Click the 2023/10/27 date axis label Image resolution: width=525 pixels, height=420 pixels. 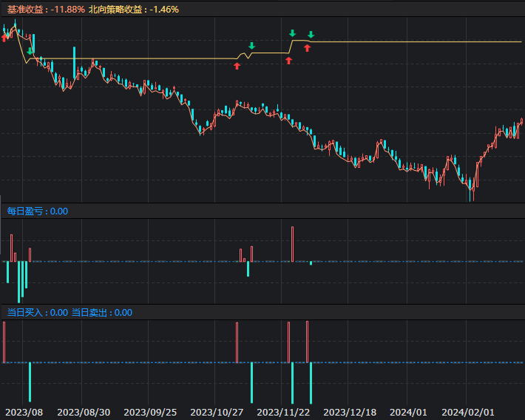click(217, 413)
